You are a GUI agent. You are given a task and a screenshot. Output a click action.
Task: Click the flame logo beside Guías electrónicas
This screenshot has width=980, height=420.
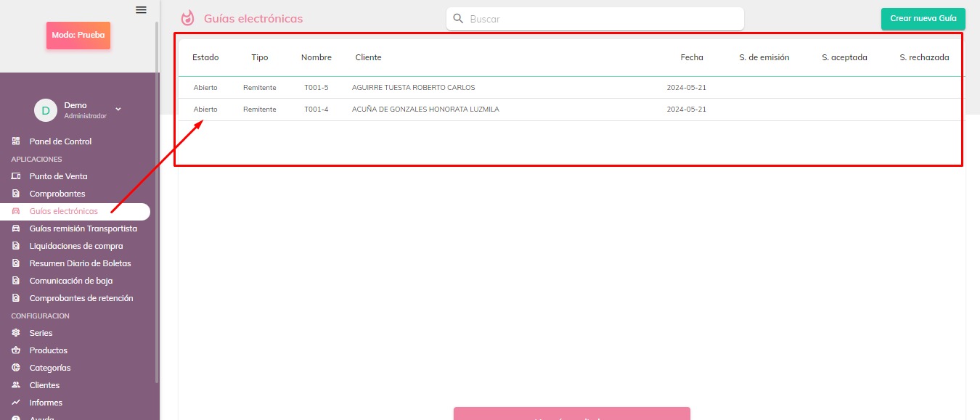pyautogui.click(x=188, y=18)
